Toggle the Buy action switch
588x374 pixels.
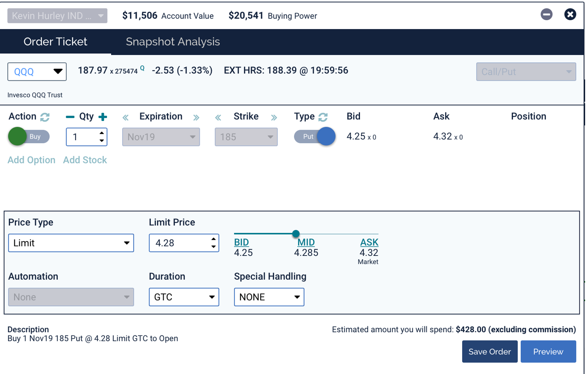coord(29,137)
